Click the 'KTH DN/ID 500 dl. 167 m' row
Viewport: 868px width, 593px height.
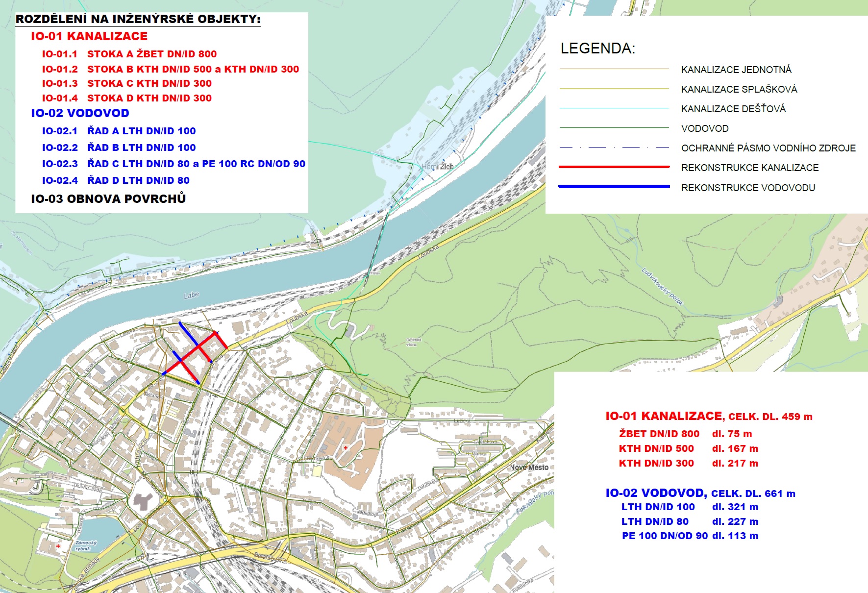click(688, 448)
